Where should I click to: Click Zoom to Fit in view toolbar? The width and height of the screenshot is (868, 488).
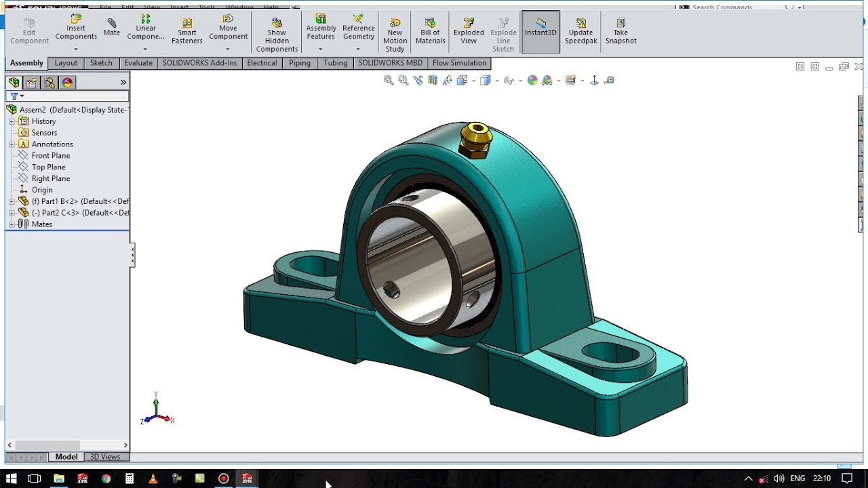point(389,80)
